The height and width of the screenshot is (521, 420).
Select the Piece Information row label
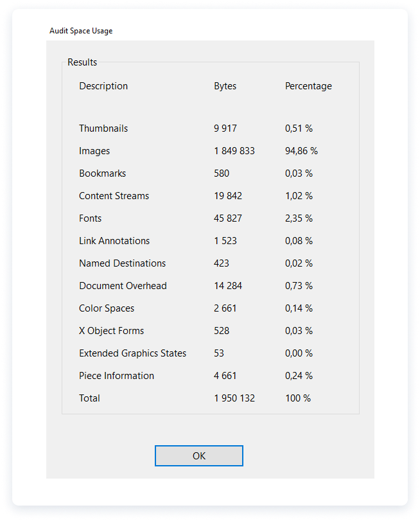(117, 376)
